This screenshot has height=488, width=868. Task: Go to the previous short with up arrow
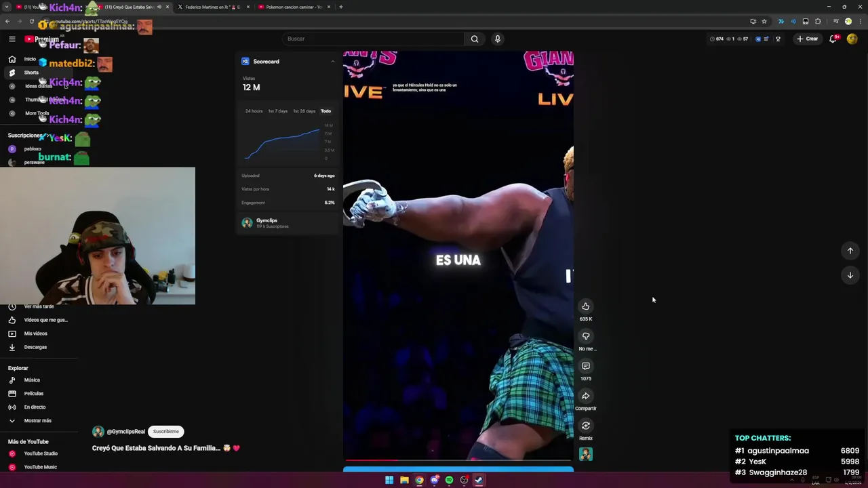pos(850,251)
